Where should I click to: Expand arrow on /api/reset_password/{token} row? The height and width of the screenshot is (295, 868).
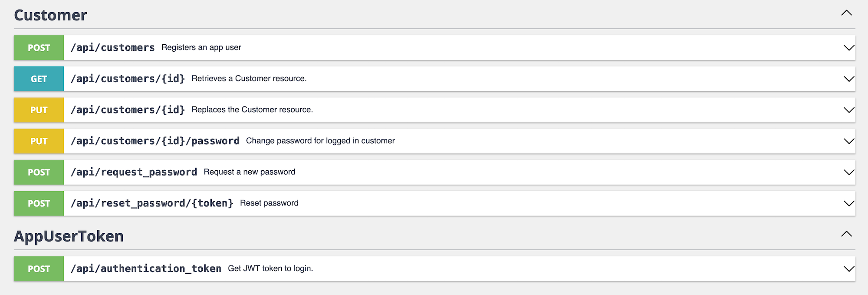pos(849,203)
